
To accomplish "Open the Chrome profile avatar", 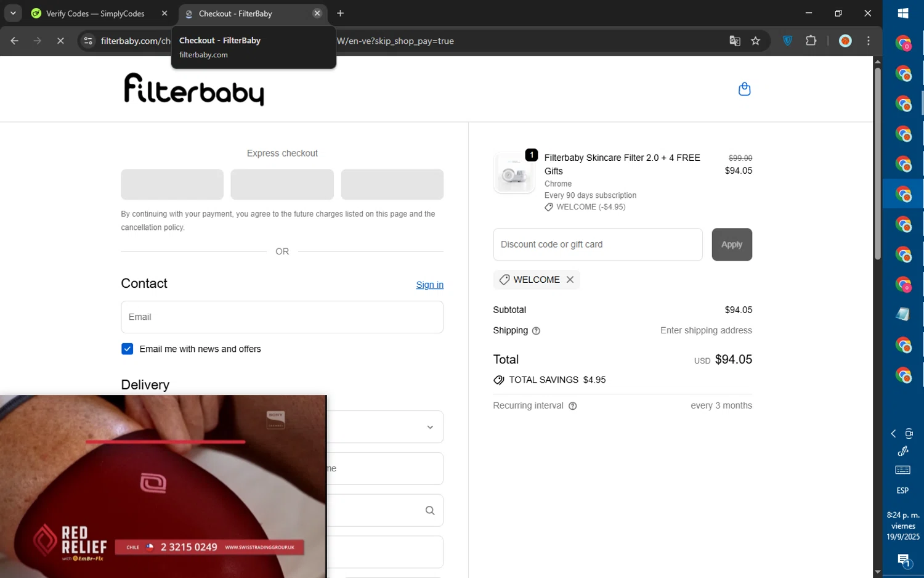I will tap(845, 41).
